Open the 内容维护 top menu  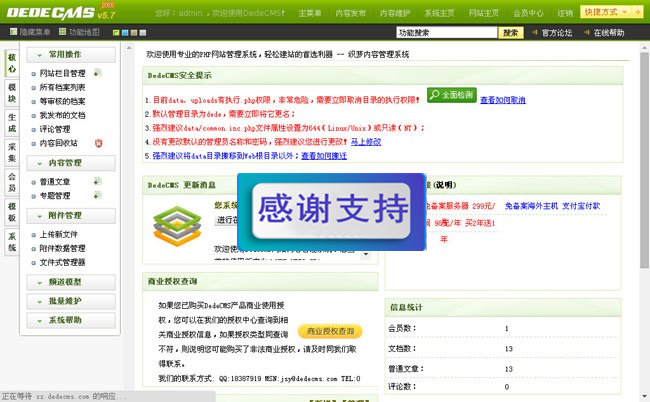tap(395, 13)
